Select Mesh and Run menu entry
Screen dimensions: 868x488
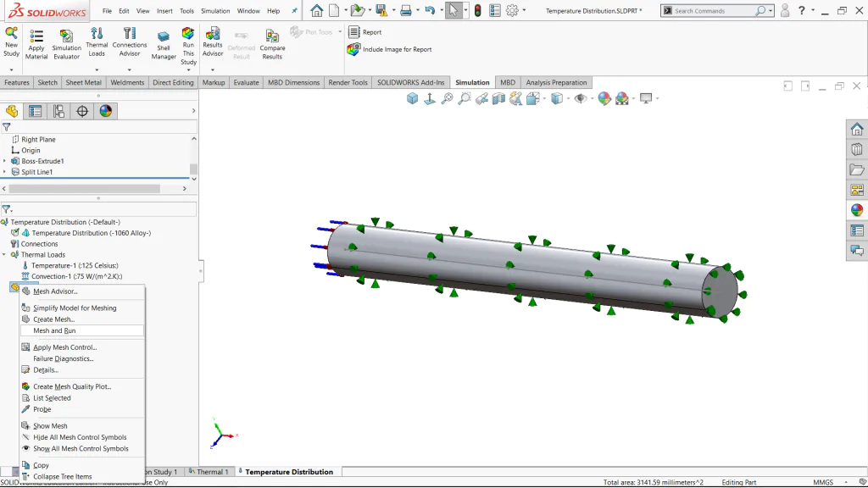[82, 331]
